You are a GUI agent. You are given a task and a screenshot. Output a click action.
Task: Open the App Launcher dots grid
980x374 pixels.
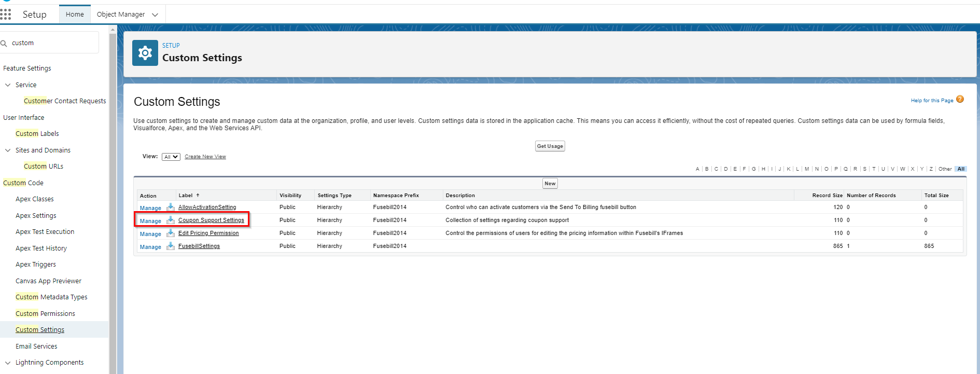5,15
